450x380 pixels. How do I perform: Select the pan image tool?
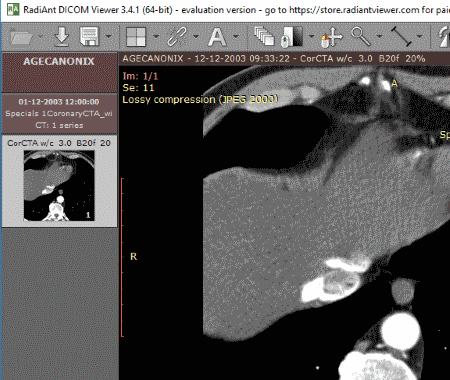332,37
